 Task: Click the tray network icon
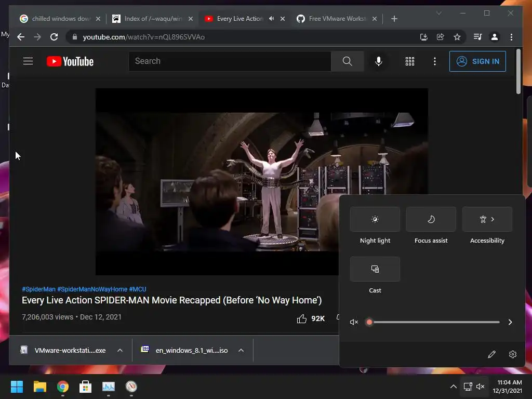[x=468, y=387]
